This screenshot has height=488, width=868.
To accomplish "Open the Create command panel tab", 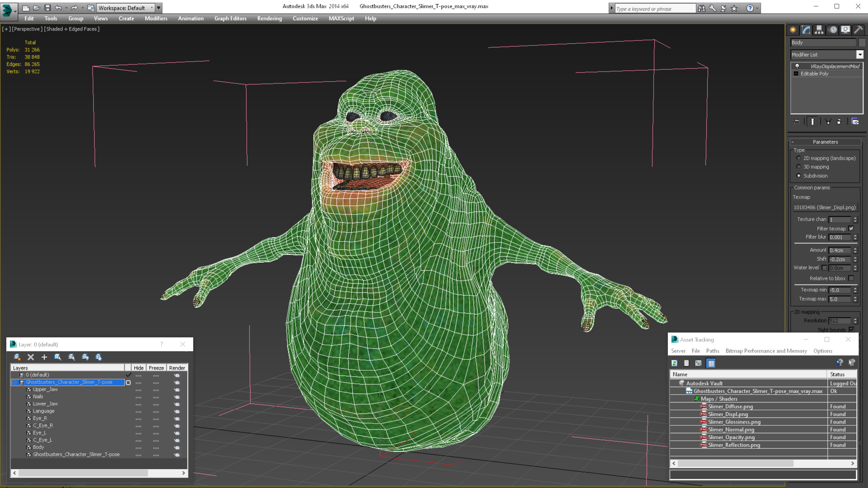I will pyautogui.click(x=793, y=30).
